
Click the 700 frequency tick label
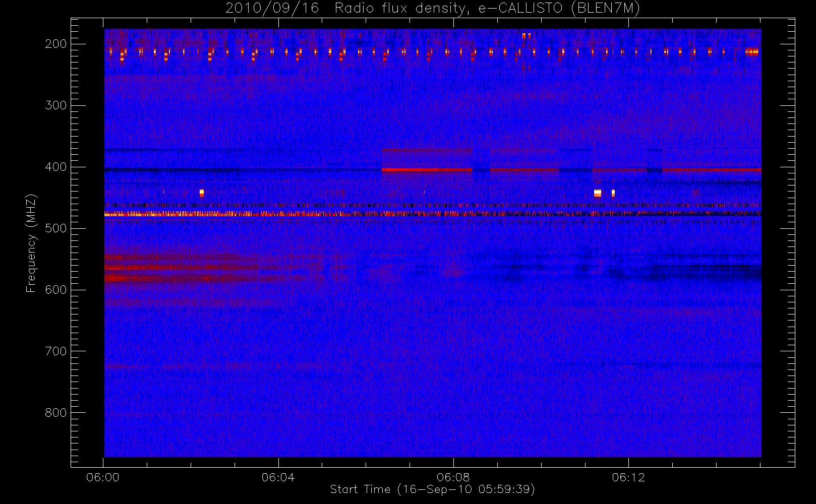coord(55,351)
